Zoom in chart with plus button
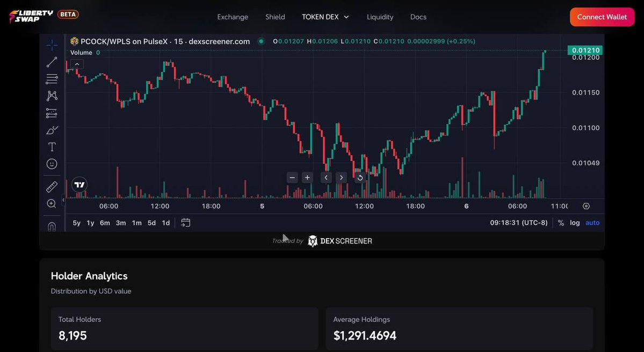 (307, 177)
